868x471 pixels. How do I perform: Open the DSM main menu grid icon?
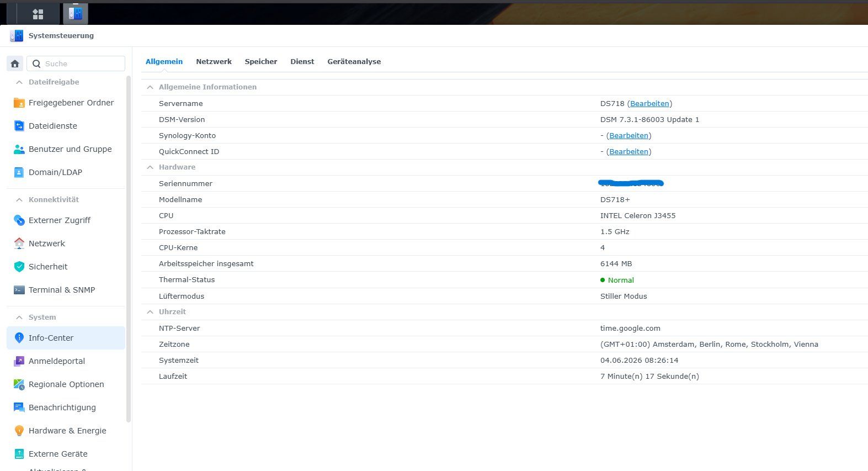(38, 14)
